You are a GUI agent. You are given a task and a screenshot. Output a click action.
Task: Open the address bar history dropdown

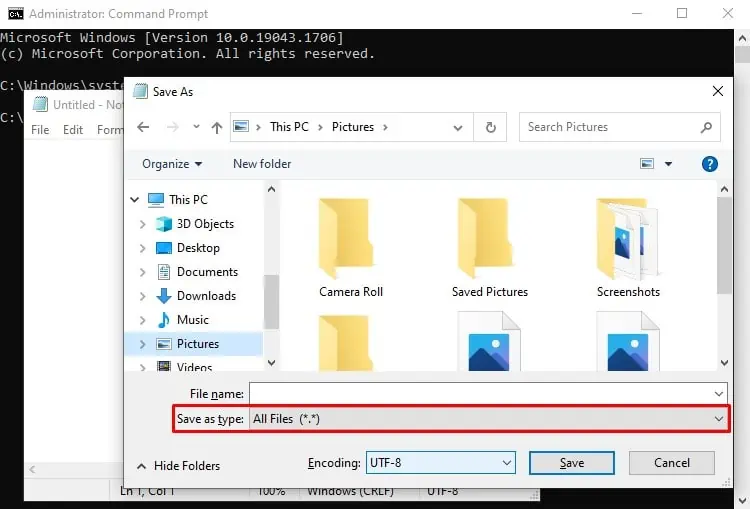458,128
